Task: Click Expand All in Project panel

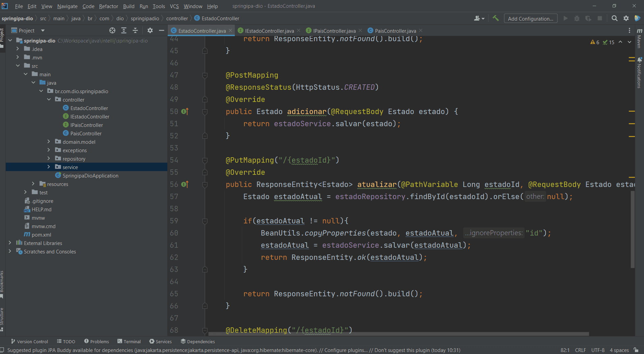Action: [x=124, y=30]
